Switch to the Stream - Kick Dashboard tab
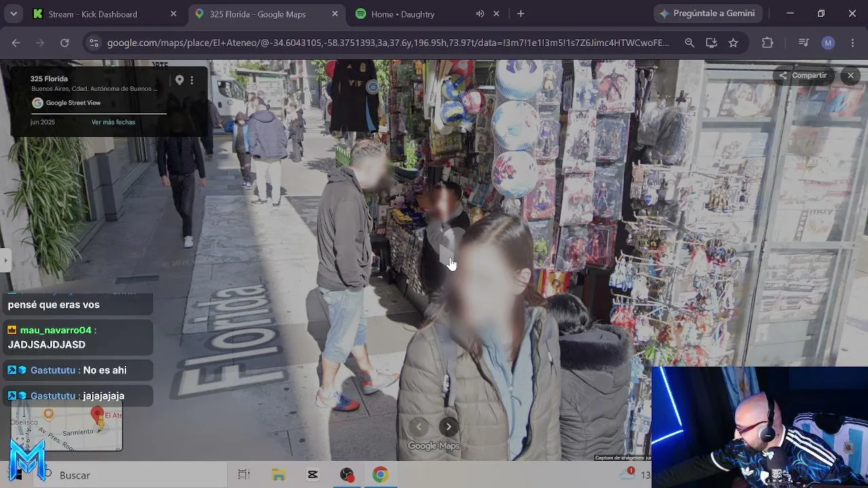The width and height of the screenshot is (868, 488). pos(94,14)
